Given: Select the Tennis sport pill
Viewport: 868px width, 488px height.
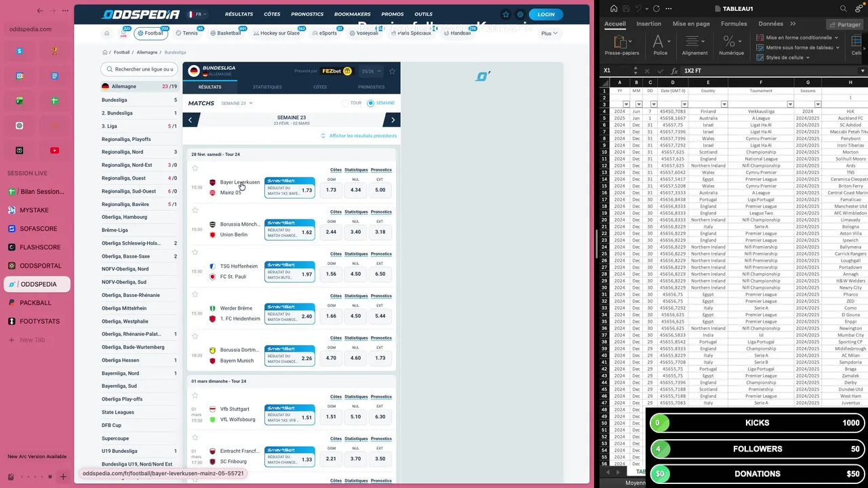Looking at the screenshot, I should [x=187, y=33].
